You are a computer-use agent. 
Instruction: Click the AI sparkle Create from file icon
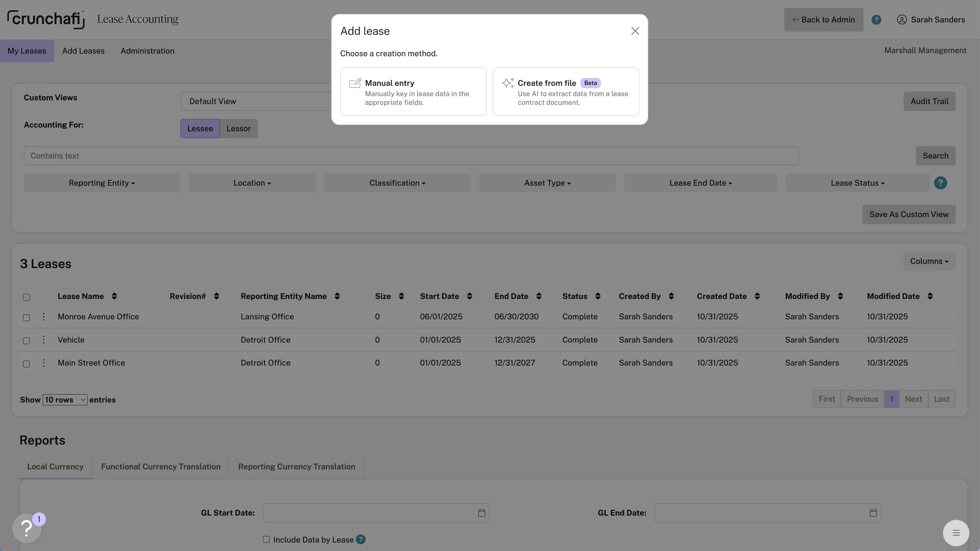point(507,83)
